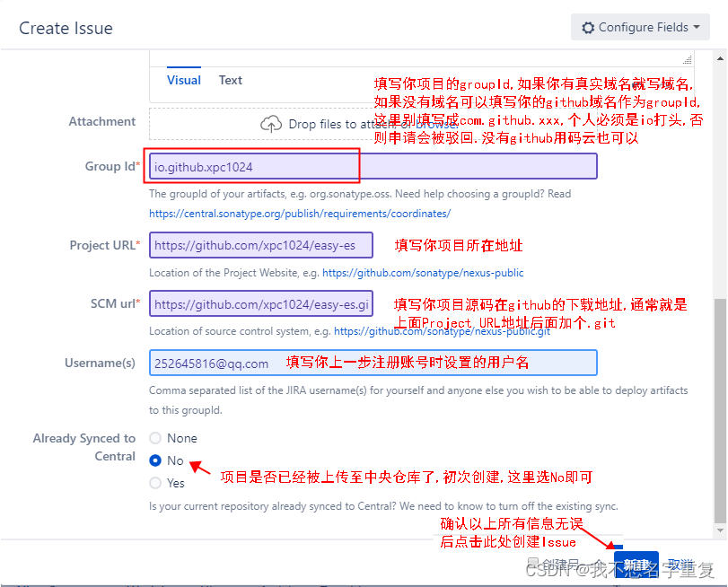728x587 pixels.
Task: Open the Configure Fields dropdown
Action: point(640,28)
